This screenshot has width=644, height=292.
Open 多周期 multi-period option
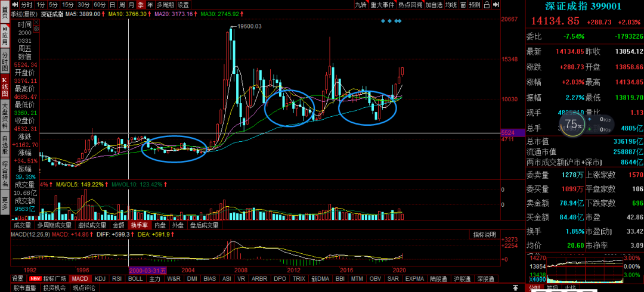(165, 5)
